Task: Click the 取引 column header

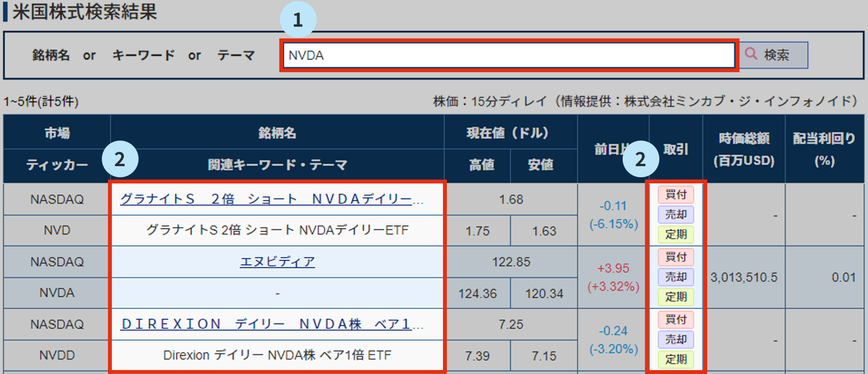Action: pyautogui.click(x=676, y=149)
